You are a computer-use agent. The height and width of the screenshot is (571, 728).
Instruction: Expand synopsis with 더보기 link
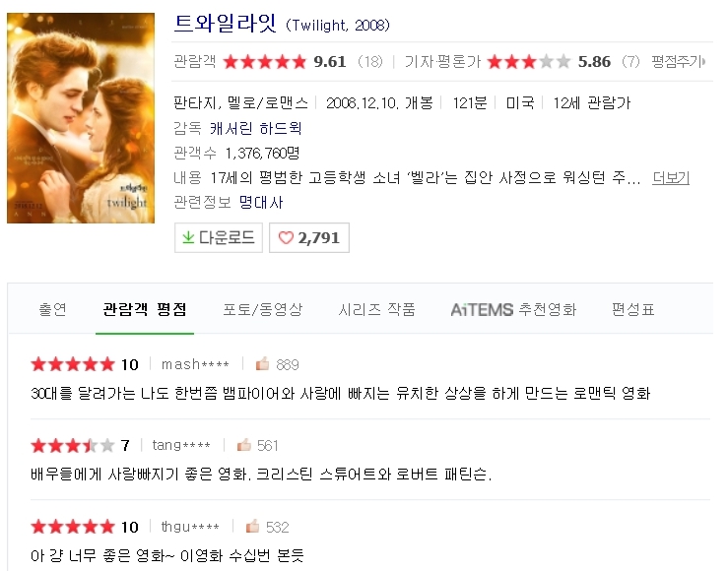pyautogui.click(x=671, y=177)
